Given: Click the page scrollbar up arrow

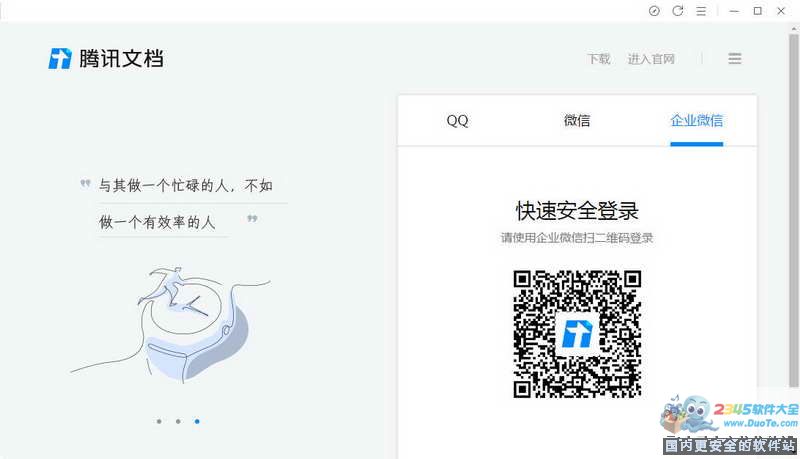Looking at the screenshot, I should [x=793, y=29].
